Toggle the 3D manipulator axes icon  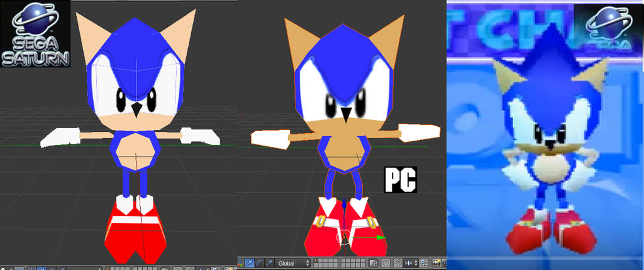point(241,263)
